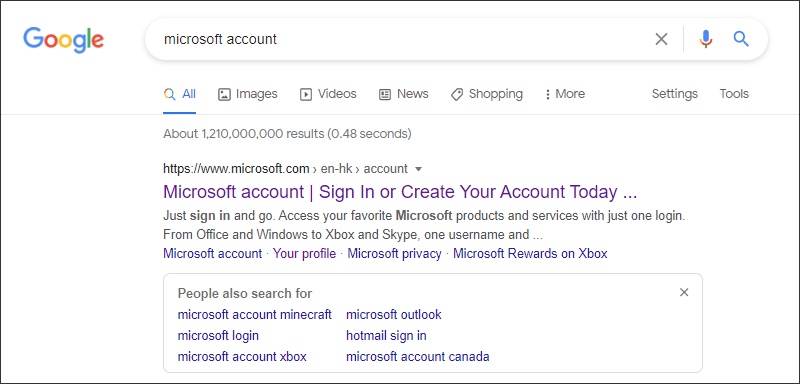Search for microsoft outlook
This screenshot has height=384, width=800.
pos(394,314)
